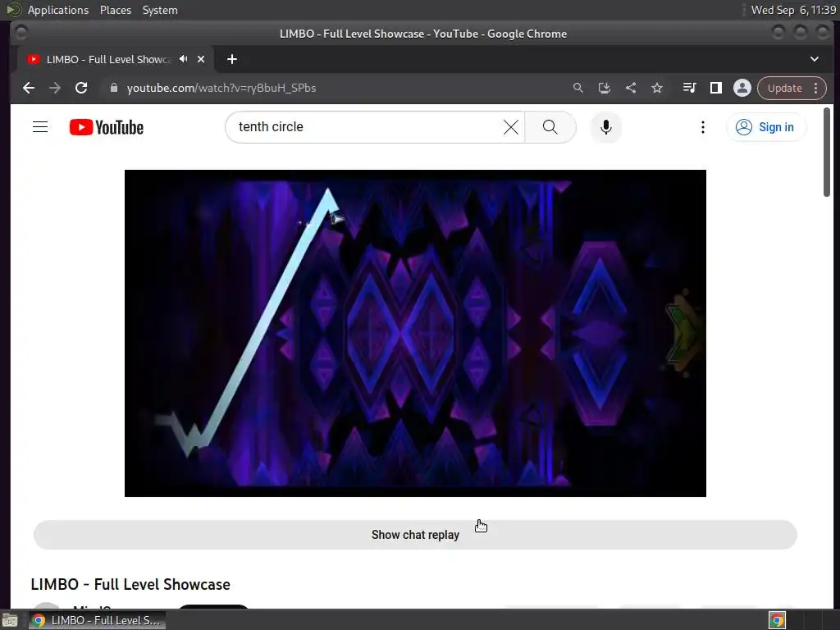Open YouTube settings three-dot menu

click(703, 127)
